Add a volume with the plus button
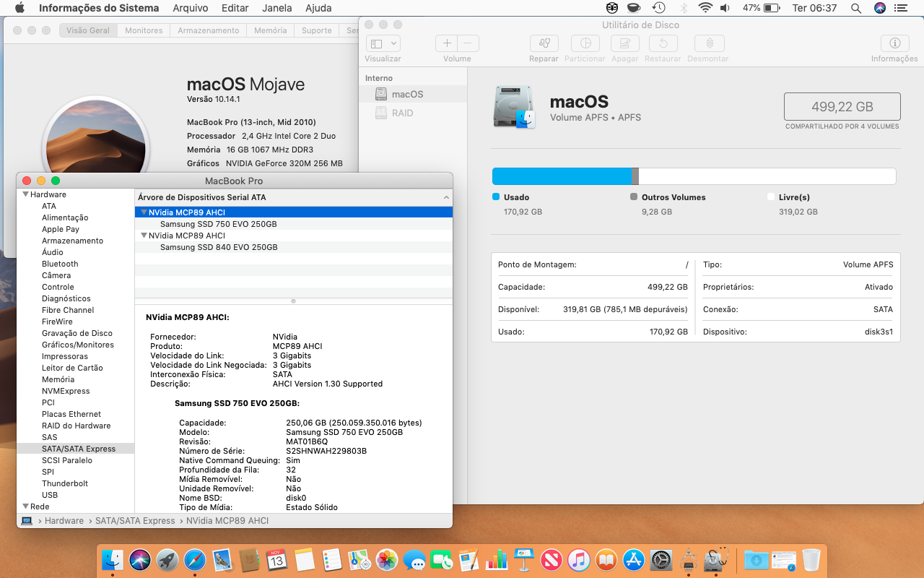This screenshot has height=578, width=924. (447, 43)
